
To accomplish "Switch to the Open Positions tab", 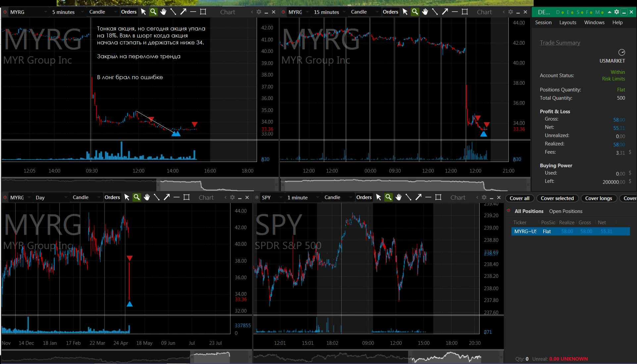I will point(565,211).
